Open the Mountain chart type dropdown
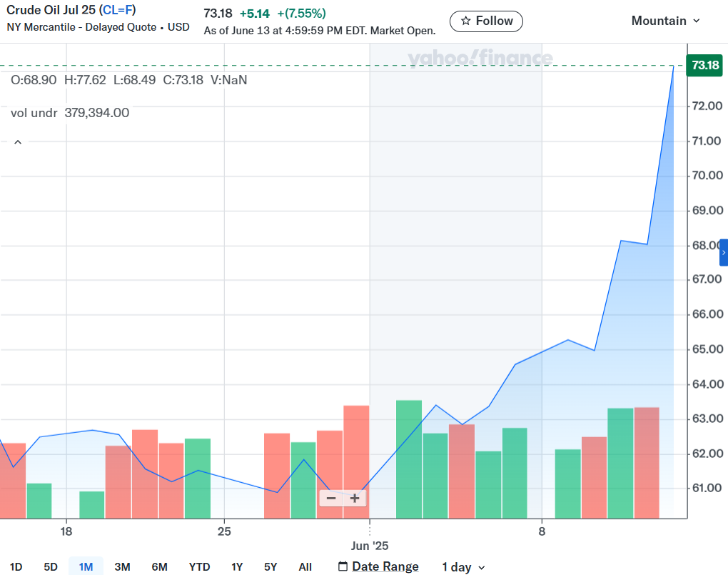This screenshot has width=728, height=575. pos(665,21)
